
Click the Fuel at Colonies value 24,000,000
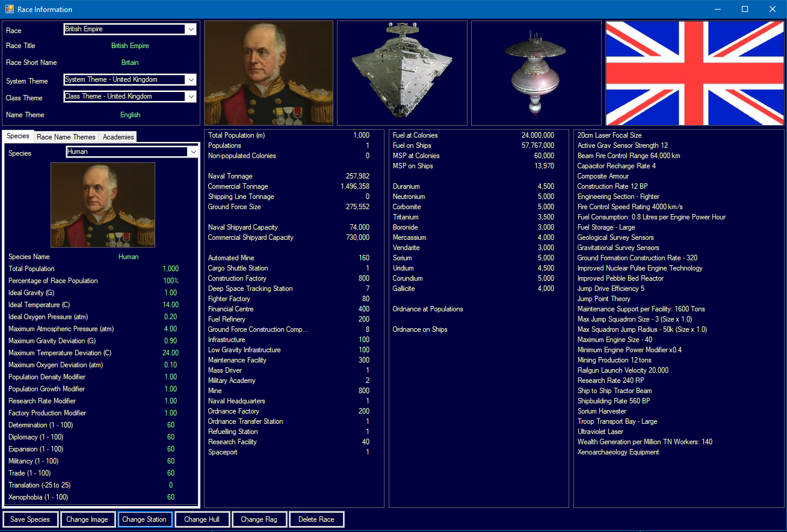(x=538, y=135)
